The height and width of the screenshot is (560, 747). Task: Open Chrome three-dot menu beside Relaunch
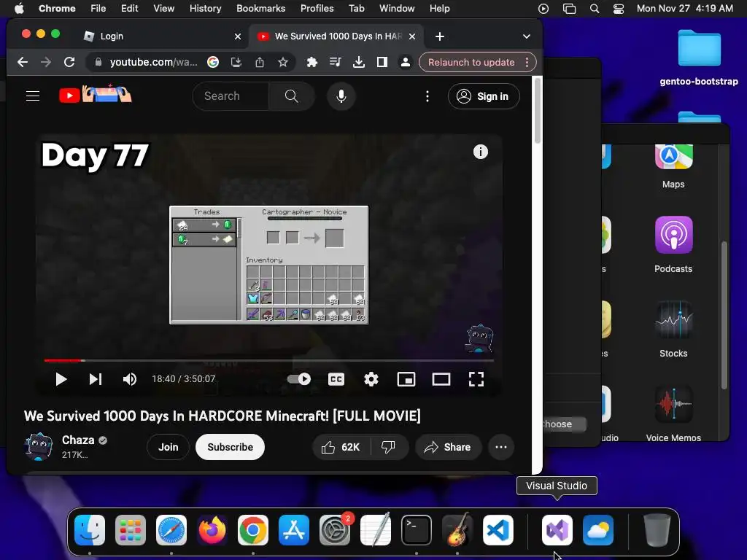[527, 63]
